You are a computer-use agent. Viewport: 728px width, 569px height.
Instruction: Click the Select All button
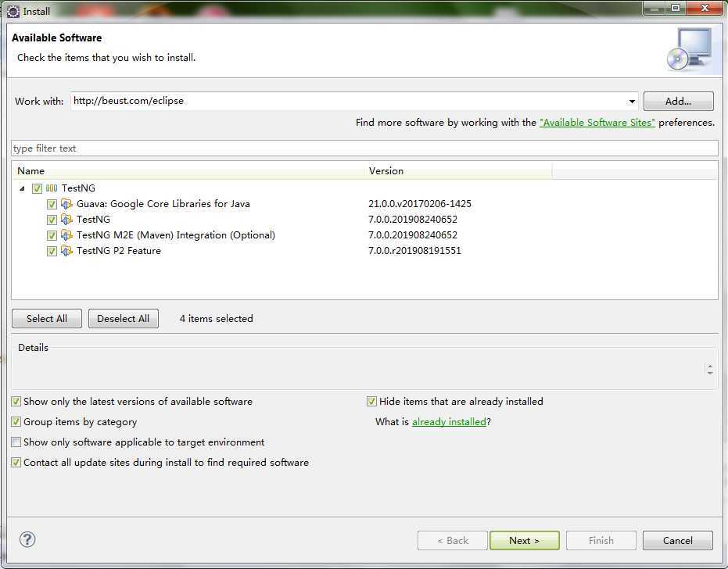tap(47, 319)
